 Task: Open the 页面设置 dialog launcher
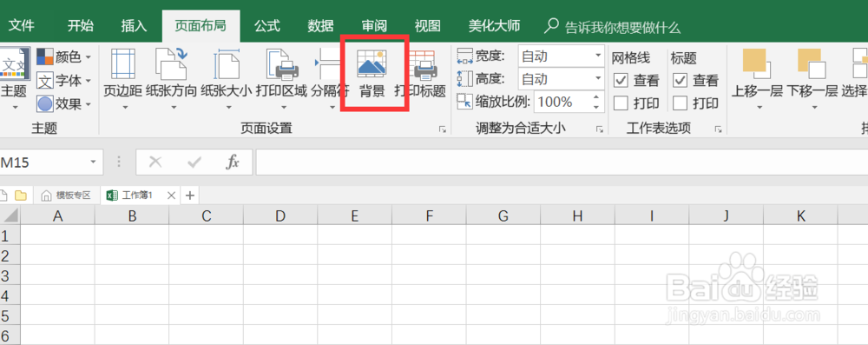(443, 129)
